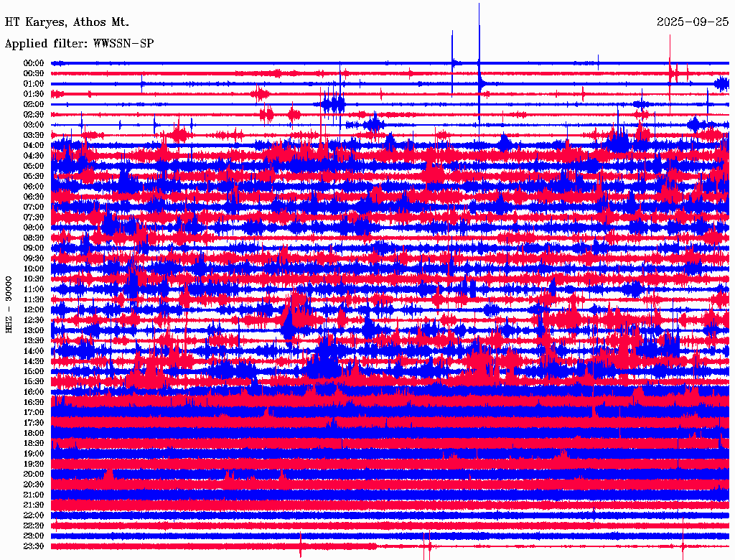Viewport: 735px width, 560px height.
Task: Select the 11:30 time label
Action: click(x=33, y=299)
